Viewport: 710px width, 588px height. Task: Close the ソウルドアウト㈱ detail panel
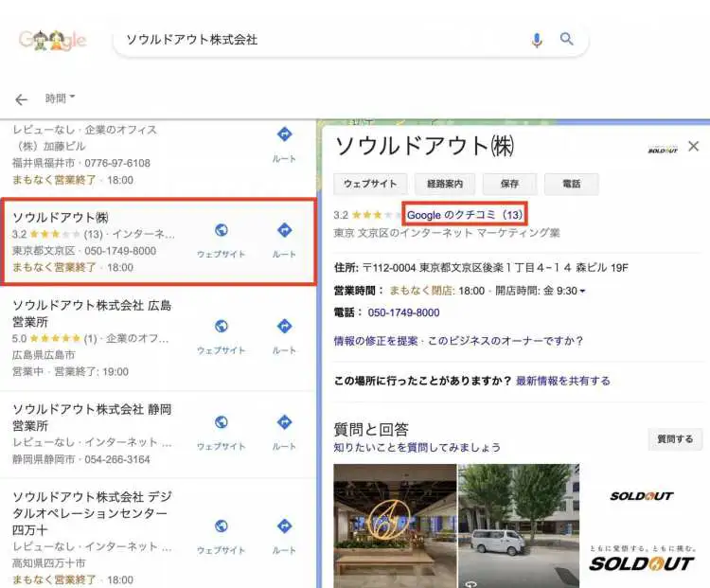point(693,146)
